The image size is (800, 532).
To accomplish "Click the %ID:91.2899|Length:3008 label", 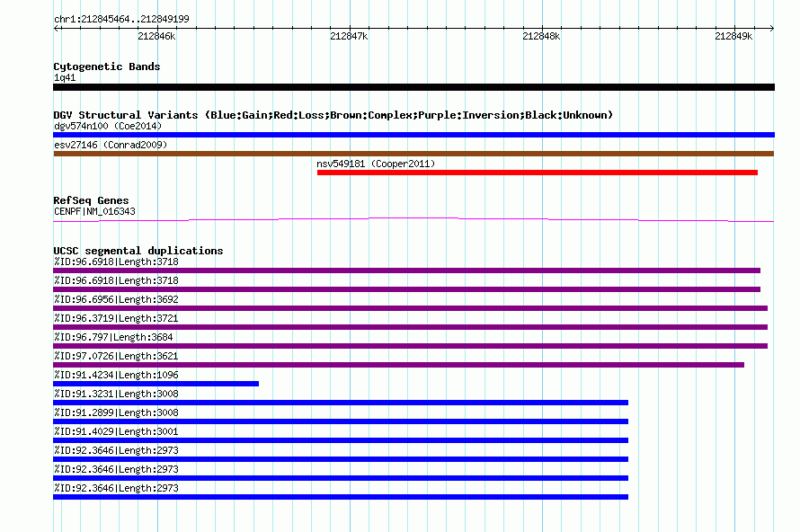I will tap(116, 412).
